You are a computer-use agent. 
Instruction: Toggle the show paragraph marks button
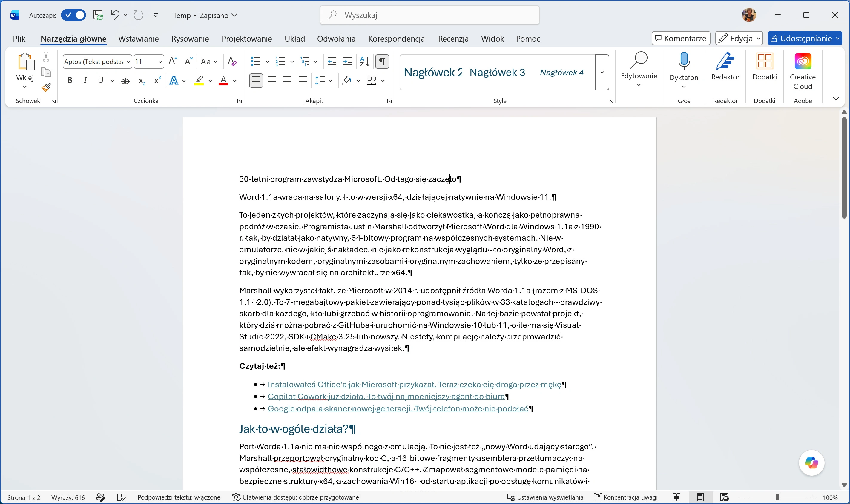(x=382, y=62)
